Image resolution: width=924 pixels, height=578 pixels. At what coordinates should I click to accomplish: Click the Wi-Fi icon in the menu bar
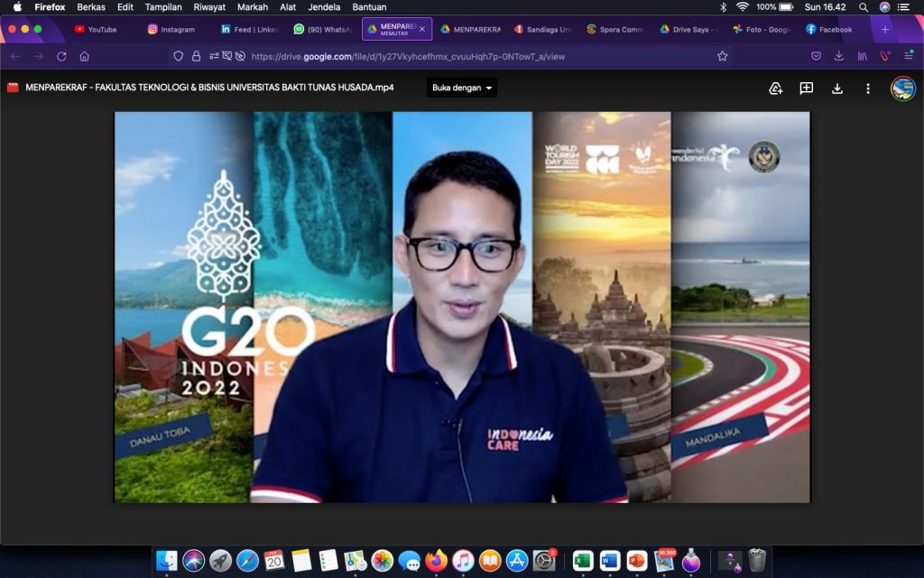point(743,7)
